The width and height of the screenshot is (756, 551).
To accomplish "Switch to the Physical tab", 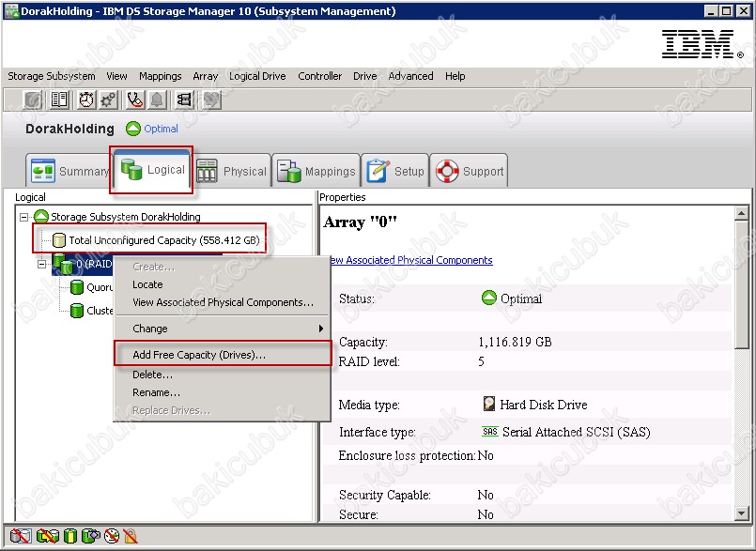I will pyautogui.click(x=231, y=171).
